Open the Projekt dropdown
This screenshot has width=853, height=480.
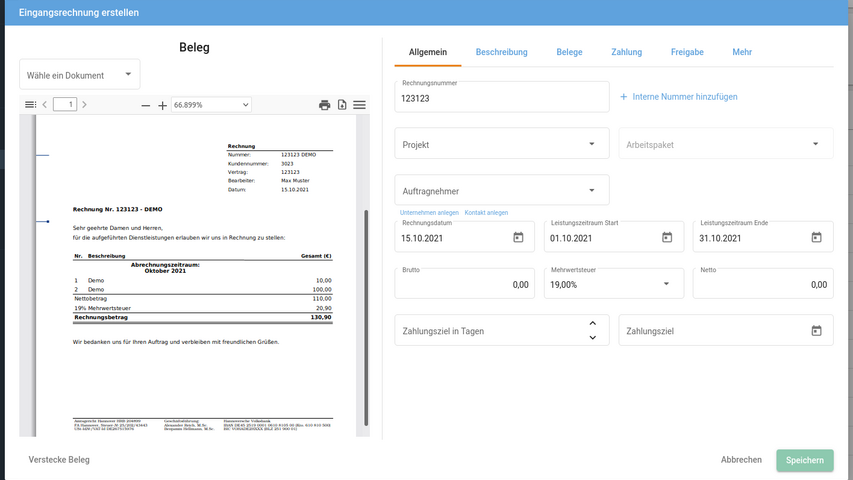point(502,144)
